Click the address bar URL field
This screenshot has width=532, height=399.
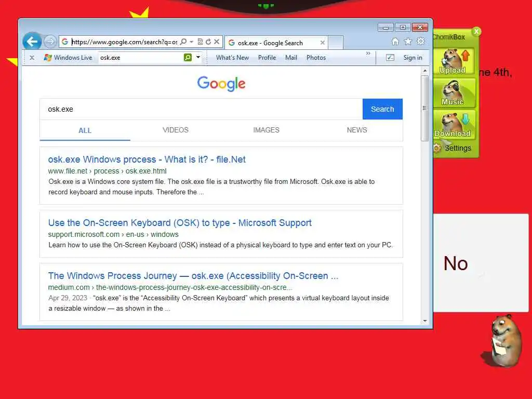(x=124, y=42)
